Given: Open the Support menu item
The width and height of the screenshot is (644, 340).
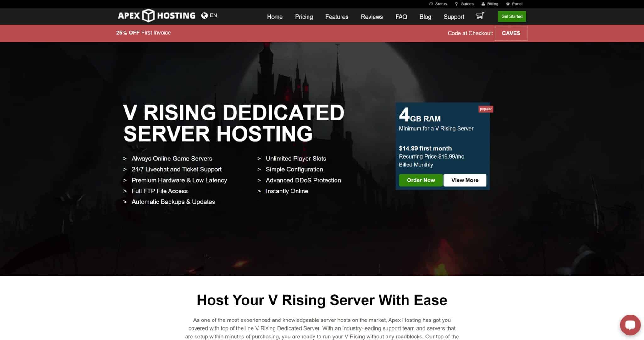Looking at the screenshot, I should pos(454,17).
